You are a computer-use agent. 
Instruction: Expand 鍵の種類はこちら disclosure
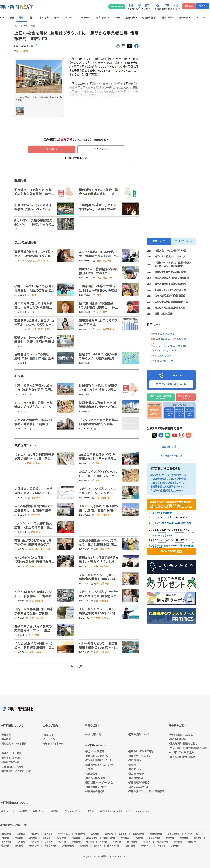[x=76, y=158]
